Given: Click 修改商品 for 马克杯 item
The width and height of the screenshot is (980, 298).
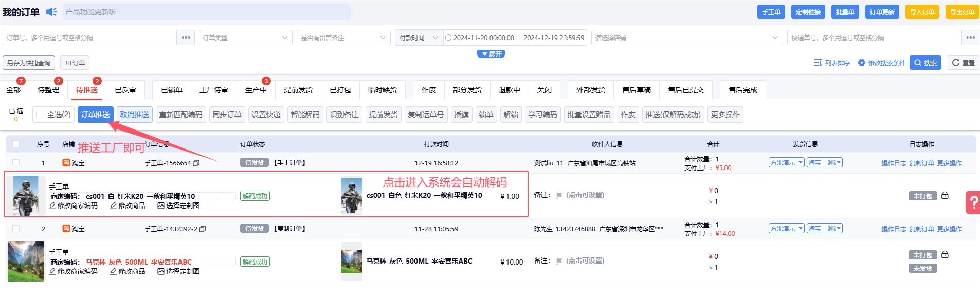Looking at the screenshot, I should tap(128, 271).
